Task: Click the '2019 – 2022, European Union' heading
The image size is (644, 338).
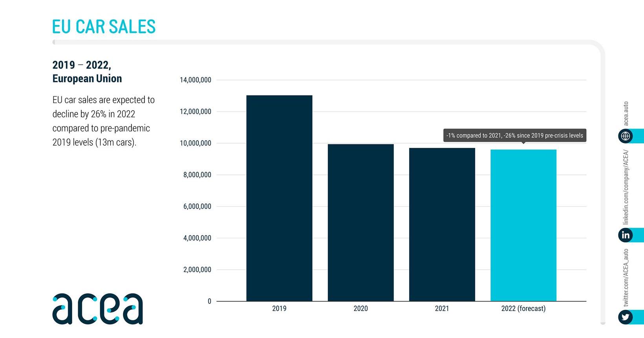Action: coord(87,72)
